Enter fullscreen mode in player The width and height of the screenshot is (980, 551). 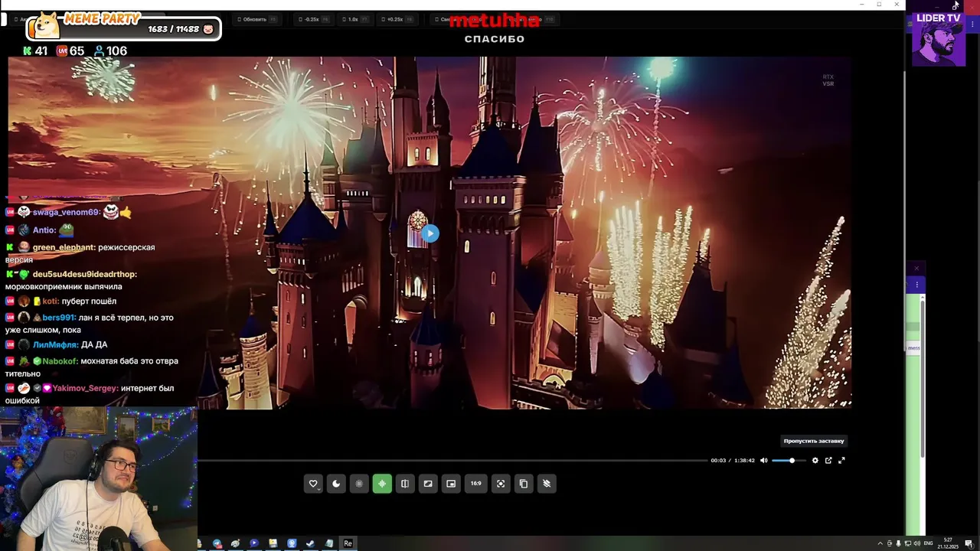(841, 461)
